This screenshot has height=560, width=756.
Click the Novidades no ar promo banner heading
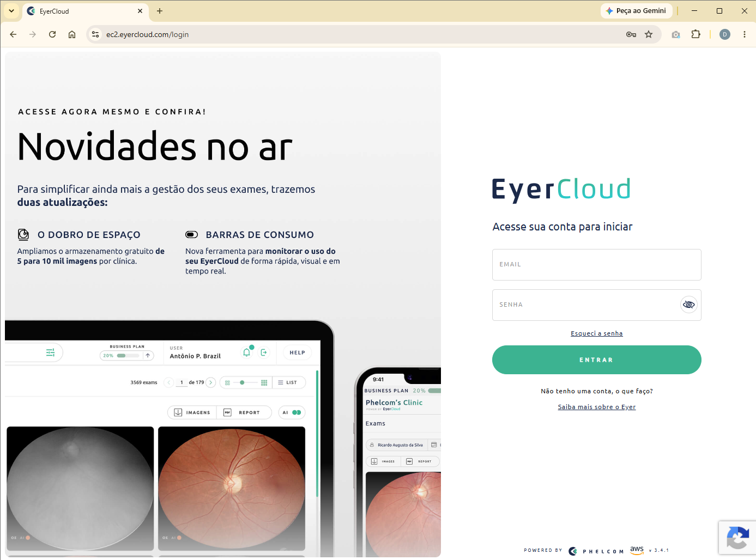click(155, 147)
